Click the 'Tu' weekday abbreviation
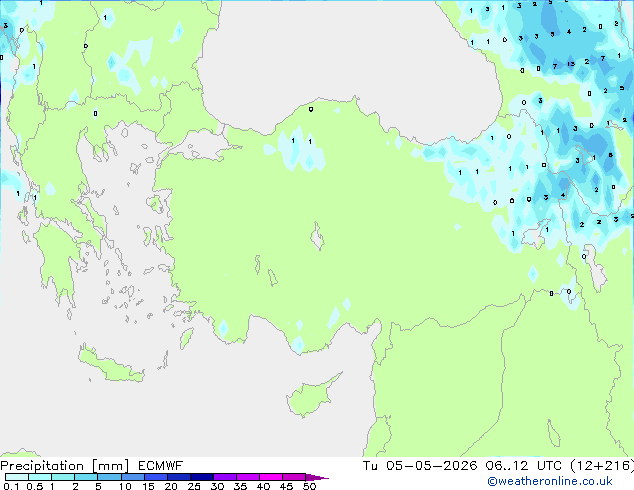The height and width of the screenshot is (490, 634). point(370,466)
